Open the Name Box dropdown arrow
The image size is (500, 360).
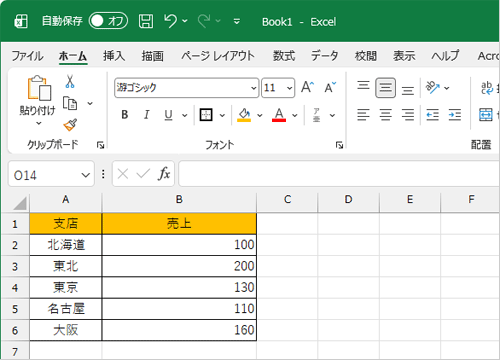tap(86, 175)
